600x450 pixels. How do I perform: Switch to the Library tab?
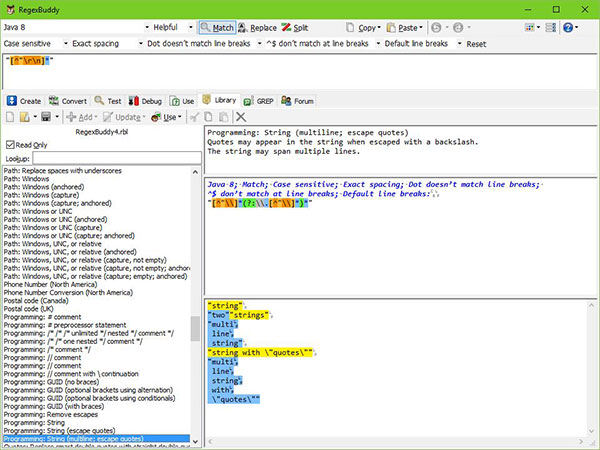pyautogui.click(x=219, y=100)
